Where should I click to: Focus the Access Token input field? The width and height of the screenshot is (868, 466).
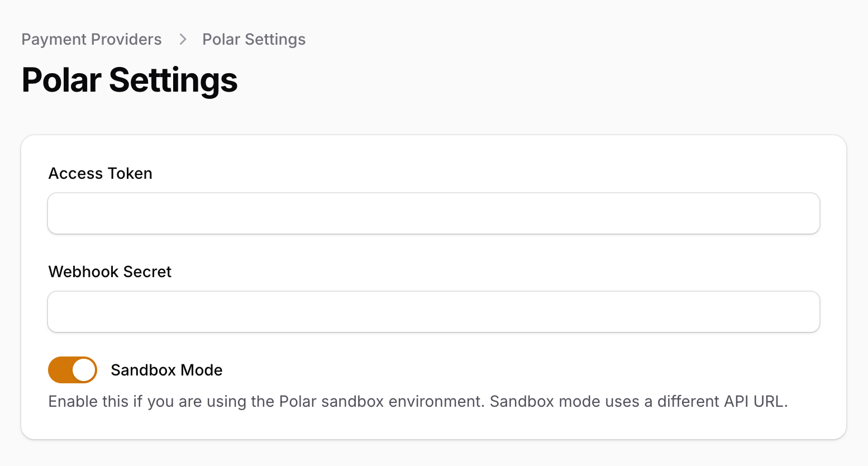(433, 213)
